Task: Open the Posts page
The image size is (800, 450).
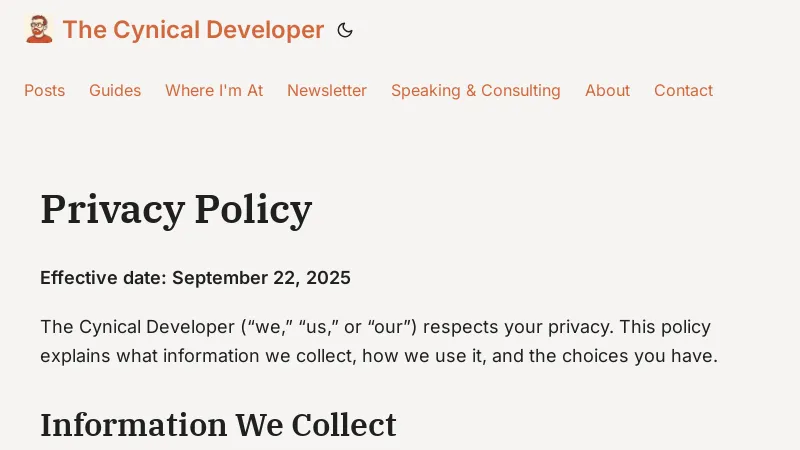Action: (x=44, y=90)
